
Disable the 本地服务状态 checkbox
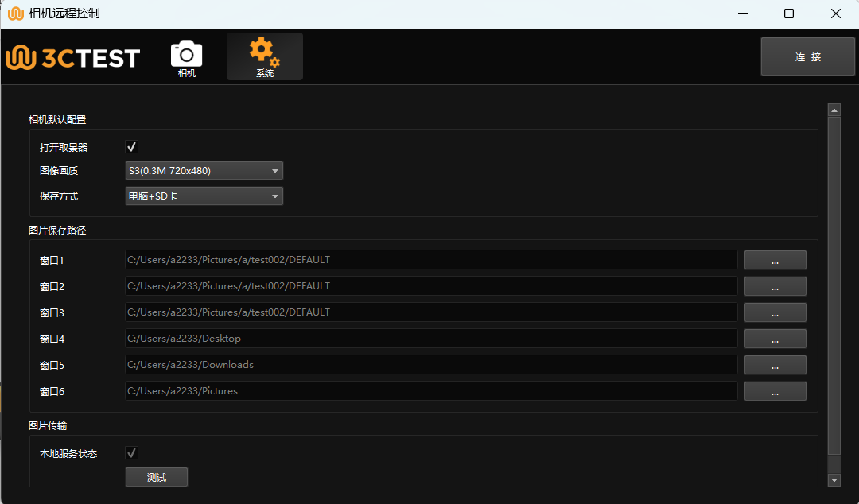[x=132, y=453]
